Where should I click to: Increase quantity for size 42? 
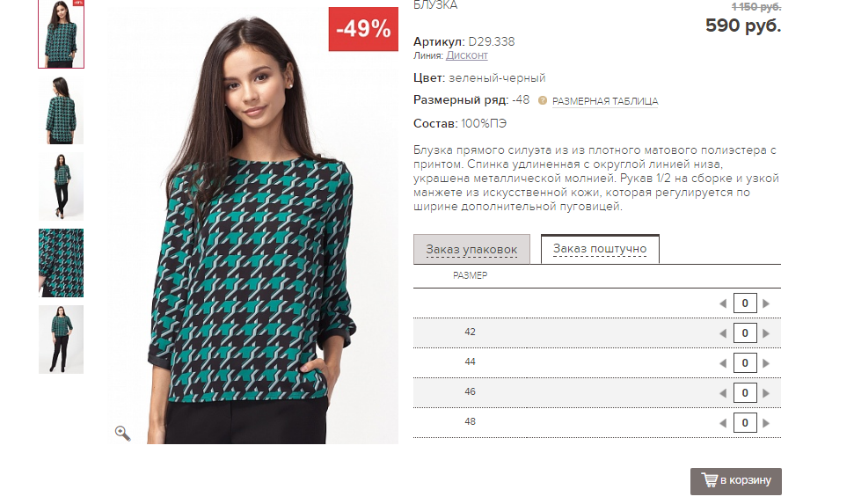point(766,333)
